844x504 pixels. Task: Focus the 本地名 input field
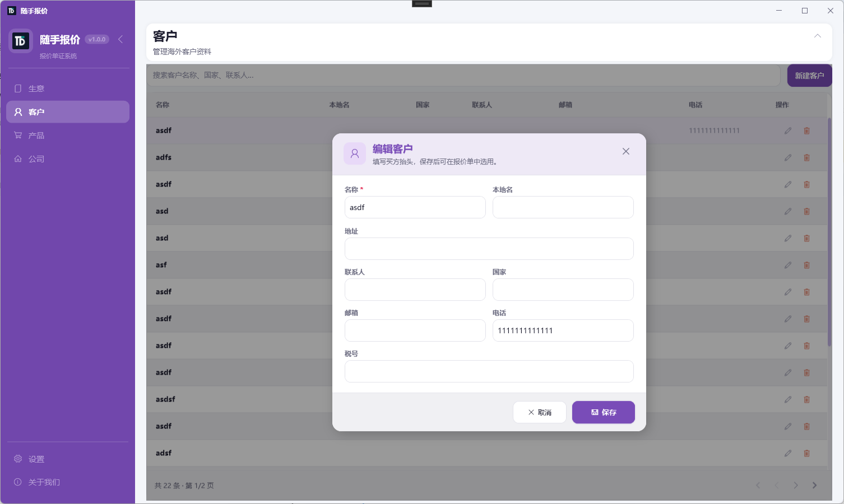(x=563, y=207)
